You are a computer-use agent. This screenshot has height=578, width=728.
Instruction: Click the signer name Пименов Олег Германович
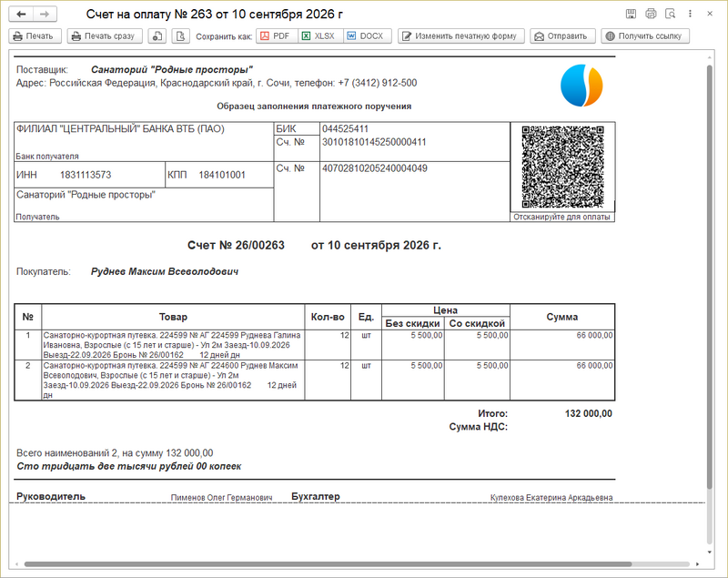click(221, 498)
